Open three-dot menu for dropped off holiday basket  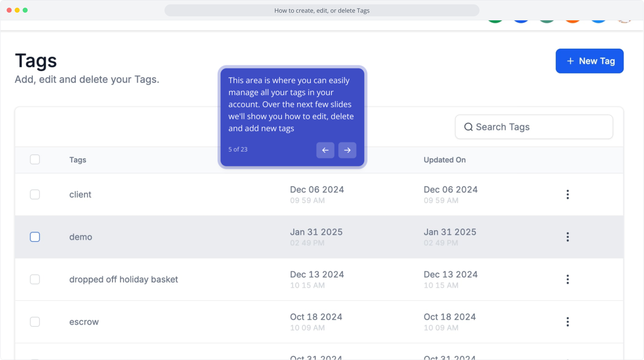(x=567, y=279)
